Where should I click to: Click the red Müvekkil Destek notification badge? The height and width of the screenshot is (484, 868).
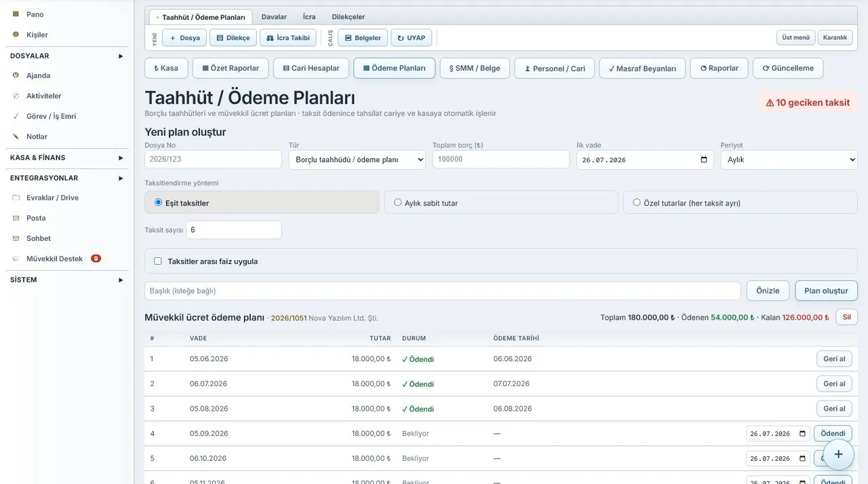pos(96,259)
